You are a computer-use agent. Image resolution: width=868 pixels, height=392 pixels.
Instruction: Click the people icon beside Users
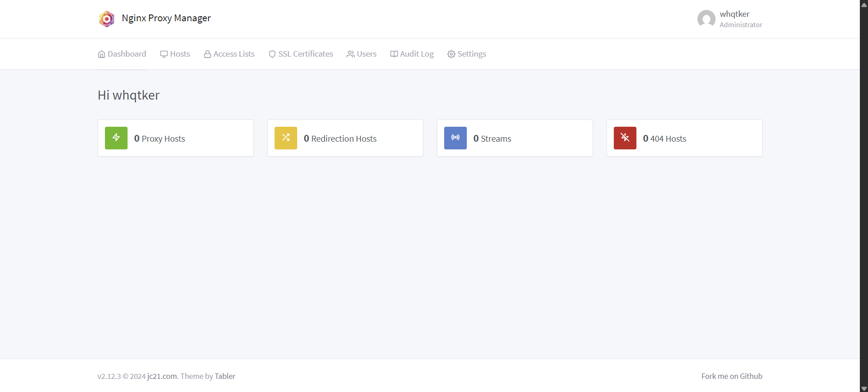click(x=351, y=54)
